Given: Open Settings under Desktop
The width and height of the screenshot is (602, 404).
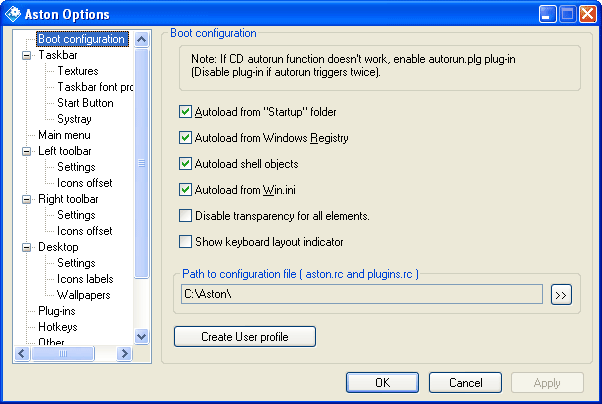Looking at the screenshot, I should [x=76, y=263].
